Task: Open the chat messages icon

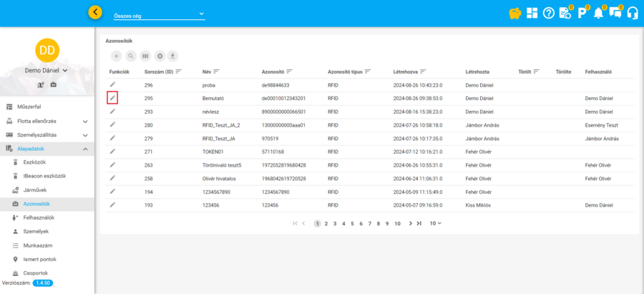Action: [x=615, y=13]
